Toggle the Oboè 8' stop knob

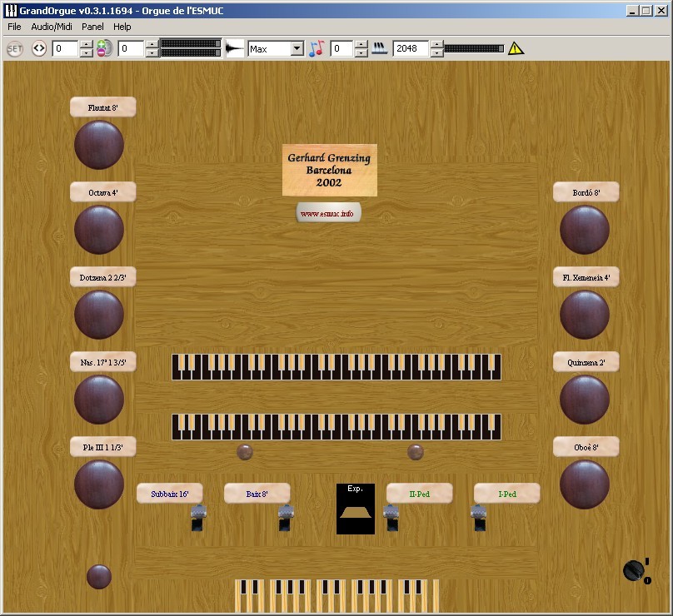click(585, 484)
